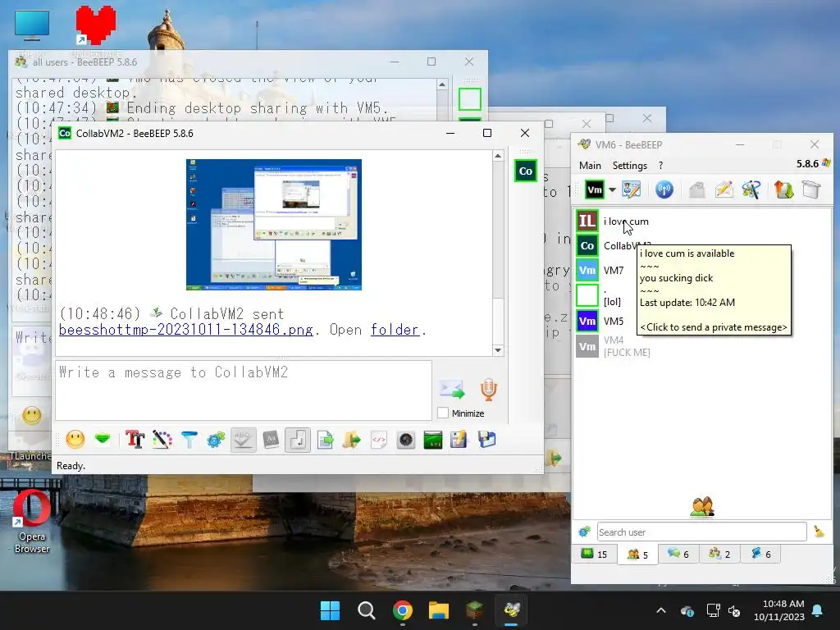
Task: Click the create group magic wand icon
Action: click(751, 189)
